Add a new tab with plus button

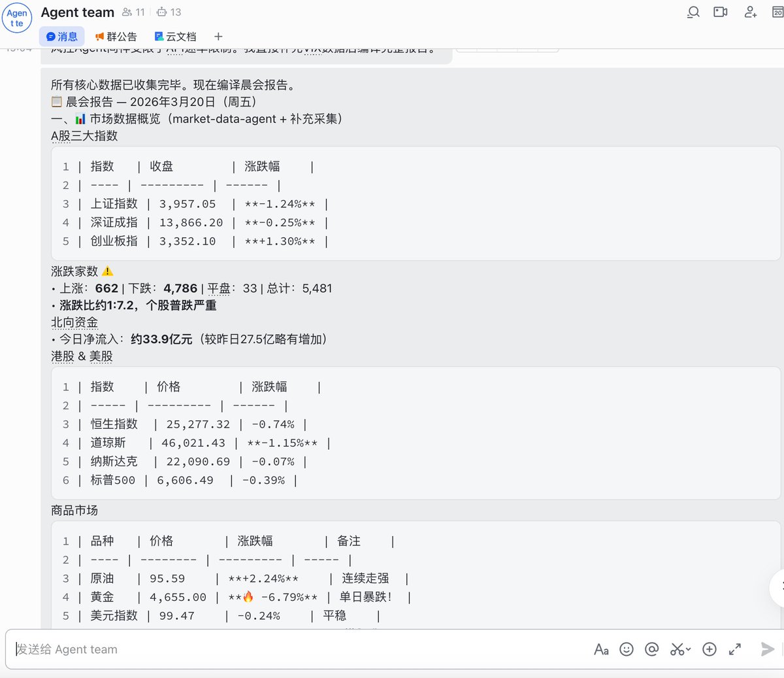(218, 37)
